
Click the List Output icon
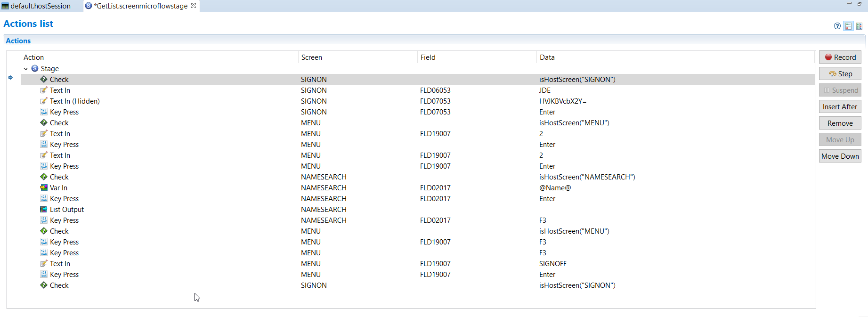pos(44,209)
